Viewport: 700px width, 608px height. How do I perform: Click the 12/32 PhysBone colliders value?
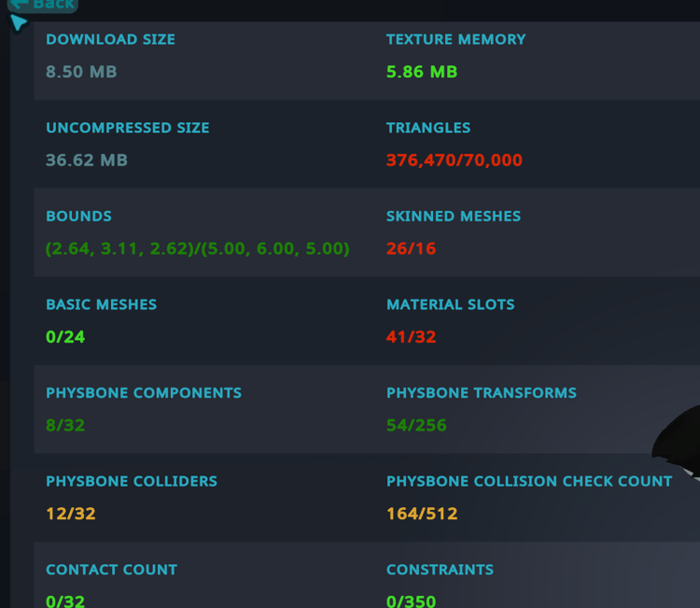[71, 514]
